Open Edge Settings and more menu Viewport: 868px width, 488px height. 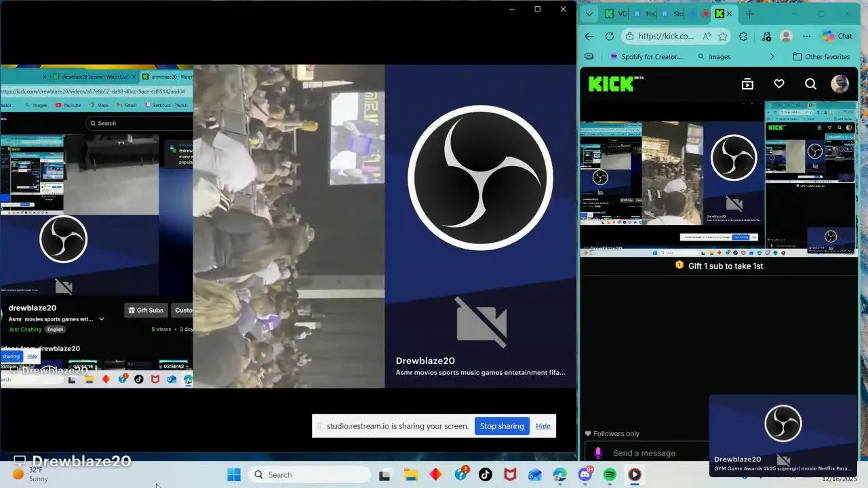click(x=806, y=37)
